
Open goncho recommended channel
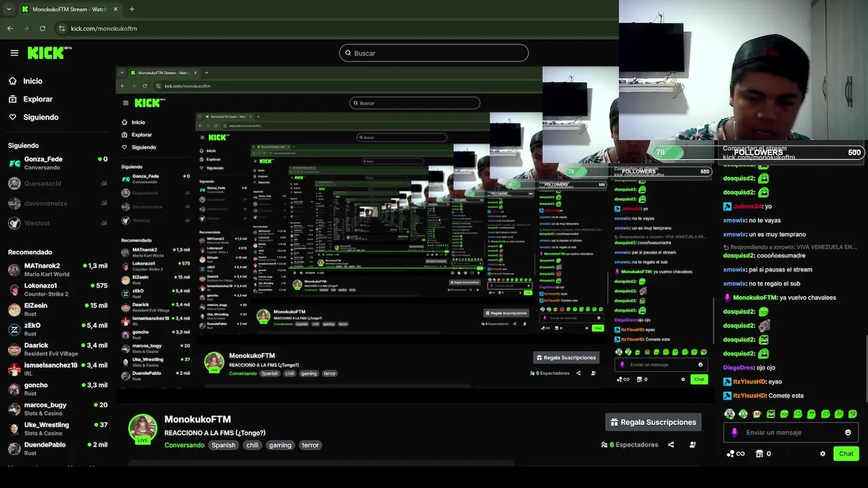58,389
